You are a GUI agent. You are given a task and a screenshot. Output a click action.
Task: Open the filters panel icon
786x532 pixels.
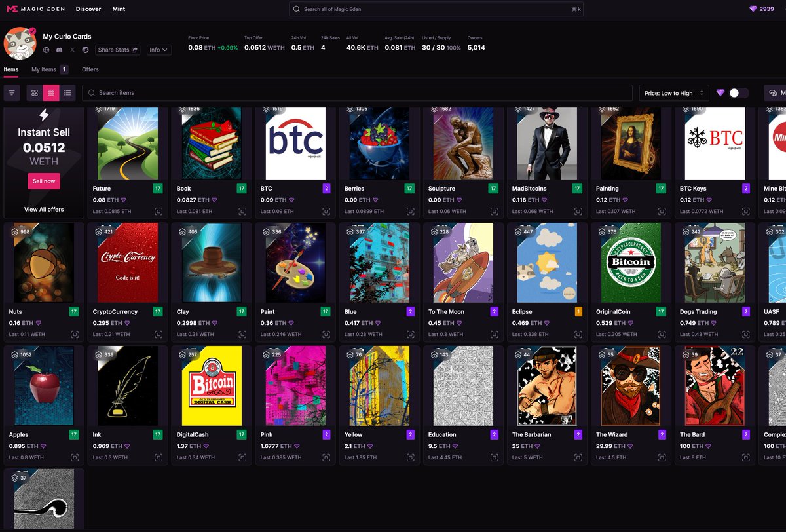pos(12,93)
